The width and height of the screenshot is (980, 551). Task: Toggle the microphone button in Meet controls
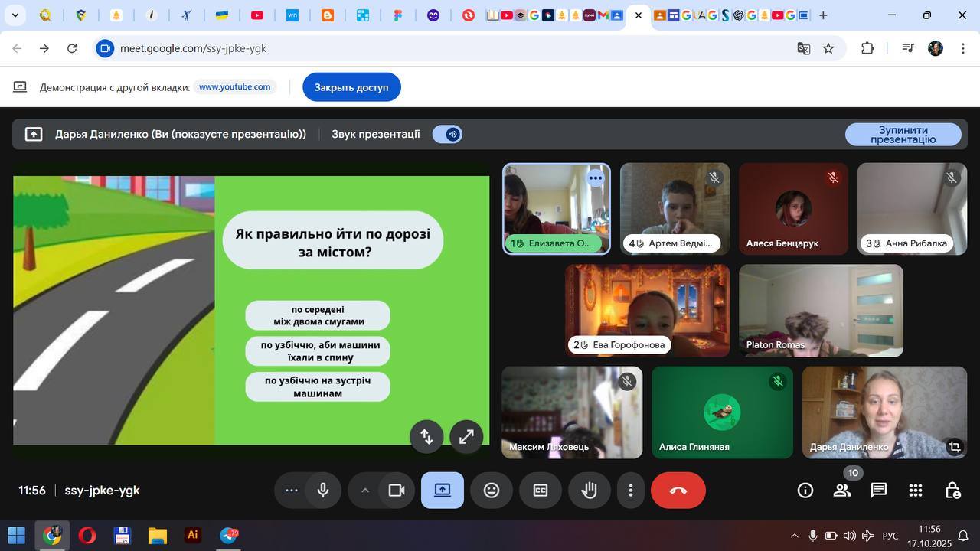[323, 491]
